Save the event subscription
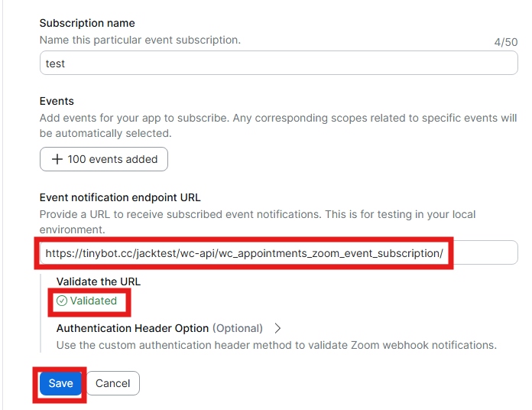The width and height of the screenshot is (532, 410). (x=60, y=383)
